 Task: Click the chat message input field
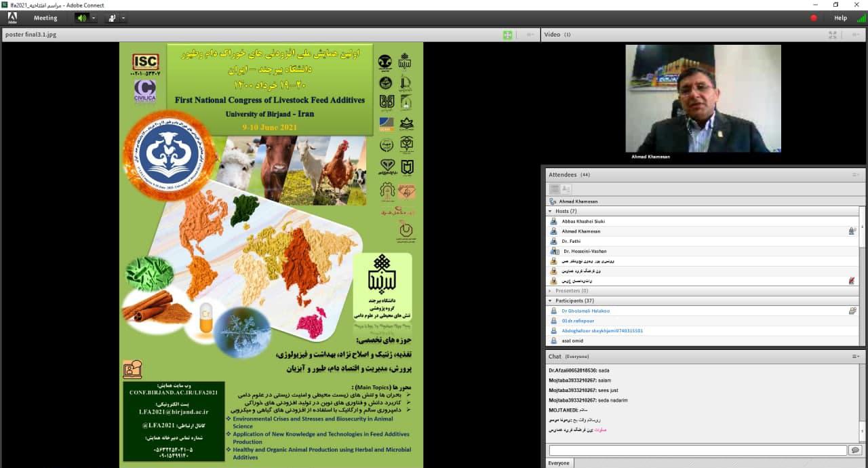click(697, 450)
